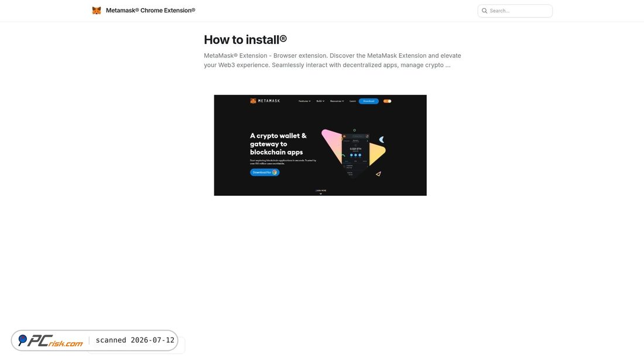644x362 pixels.
Task: Open the Metamask® Chrome Extension® site title
Action: (150, 11)
